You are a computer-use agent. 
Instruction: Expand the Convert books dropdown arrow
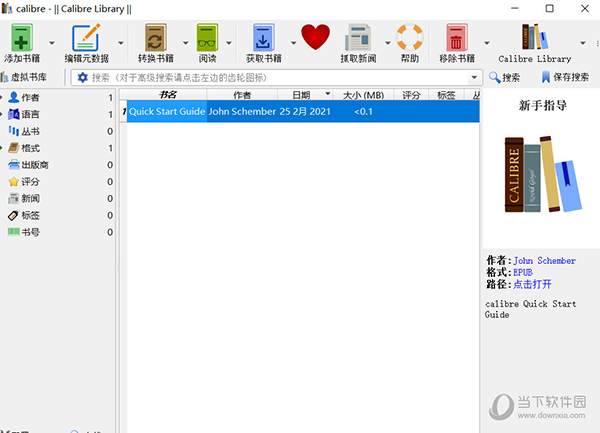pyautogui.click(x=186, y=43)
